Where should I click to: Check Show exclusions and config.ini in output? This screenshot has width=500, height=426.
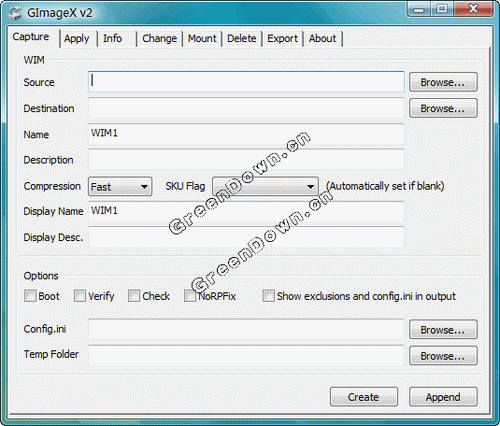pos(268,296)
